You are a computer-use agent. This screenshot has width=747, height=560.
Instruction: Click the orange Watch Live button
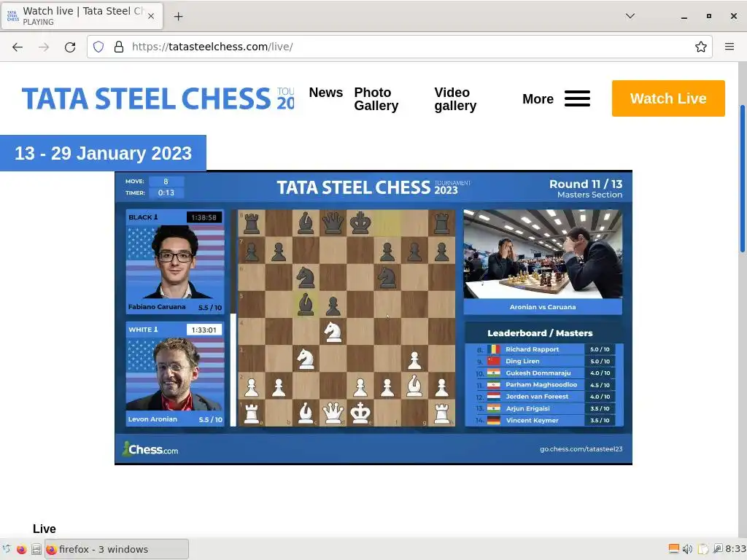(668, 98)
